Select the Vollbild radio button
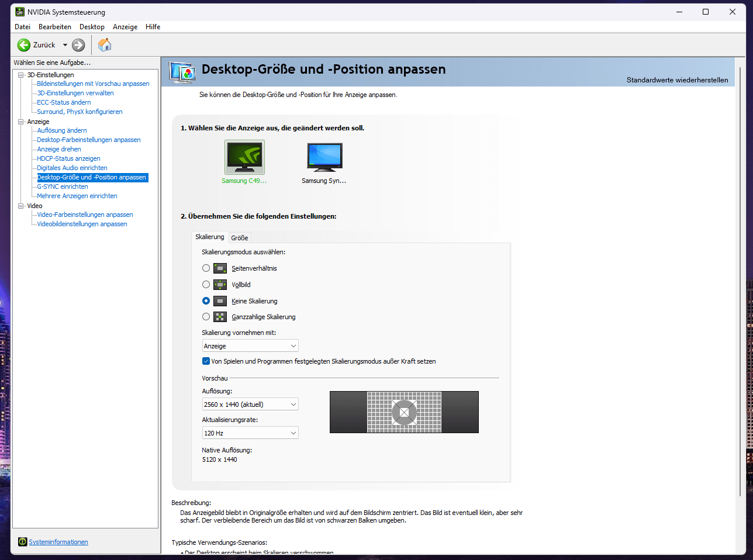 [x=206, y=285]
